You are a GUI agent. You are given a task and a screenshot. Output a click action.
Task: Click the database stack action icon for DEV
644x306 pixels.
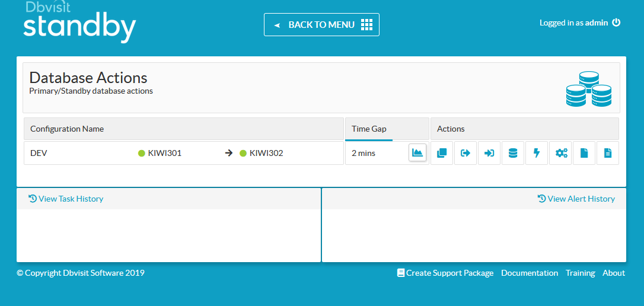(513, 153)
